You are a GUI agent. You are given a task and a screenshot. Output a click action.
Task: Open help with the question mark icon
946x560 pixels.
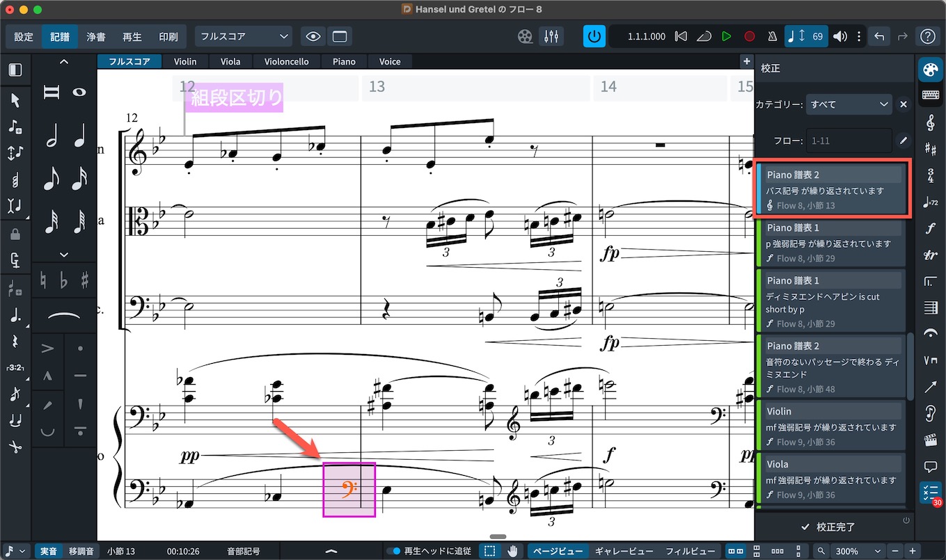(927, 36)
